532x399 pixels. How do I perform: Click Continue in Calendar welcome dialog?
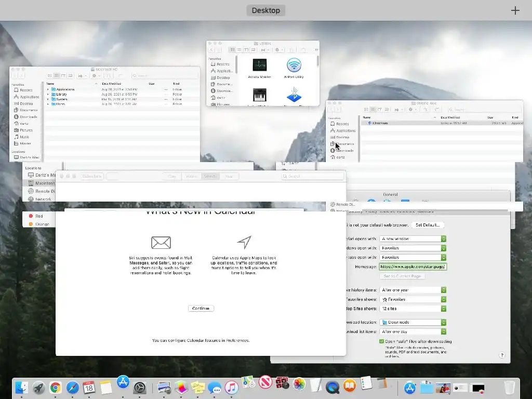pos(201,309)
